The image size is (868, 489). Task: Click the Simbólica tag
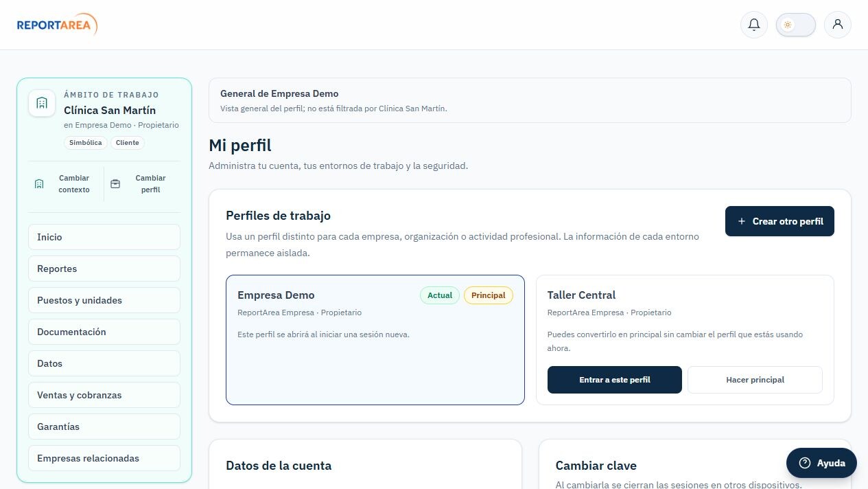coord(86,143)
